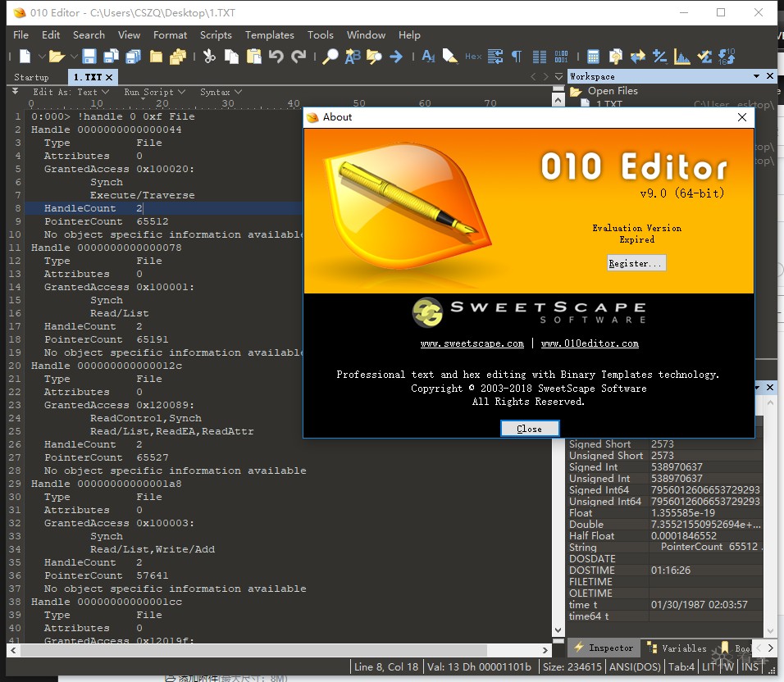Open the www.sweetscape.com link

472,343
